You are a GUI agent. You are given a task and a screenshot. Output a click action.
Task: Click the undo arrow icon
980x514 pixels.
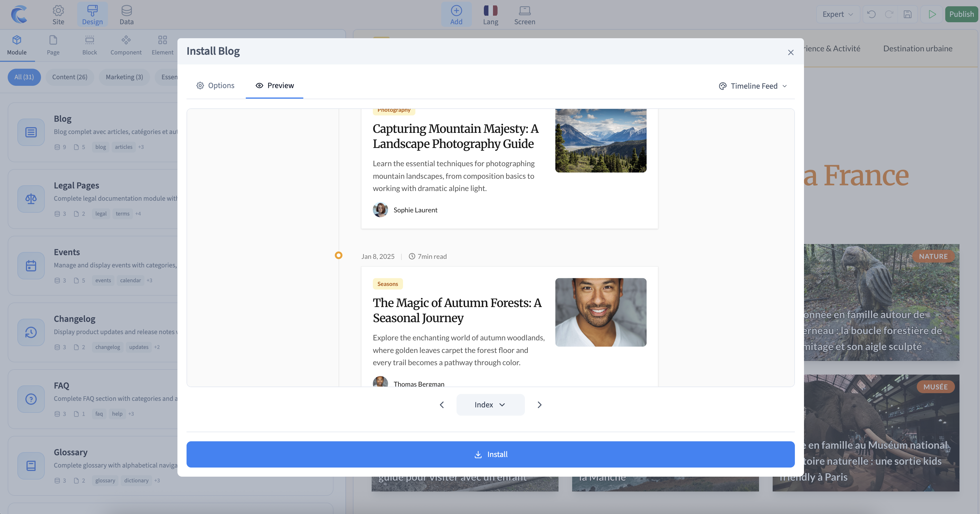tap(871, 15)
